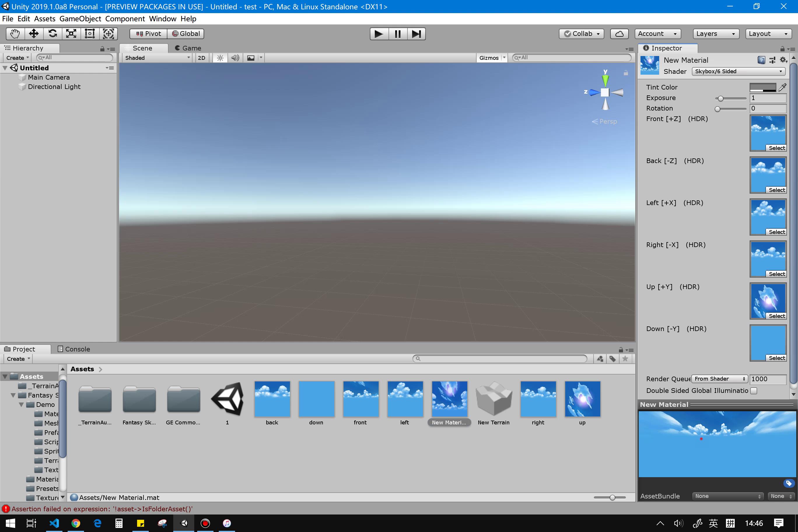Open the Windows Start menu

point(10,523)
